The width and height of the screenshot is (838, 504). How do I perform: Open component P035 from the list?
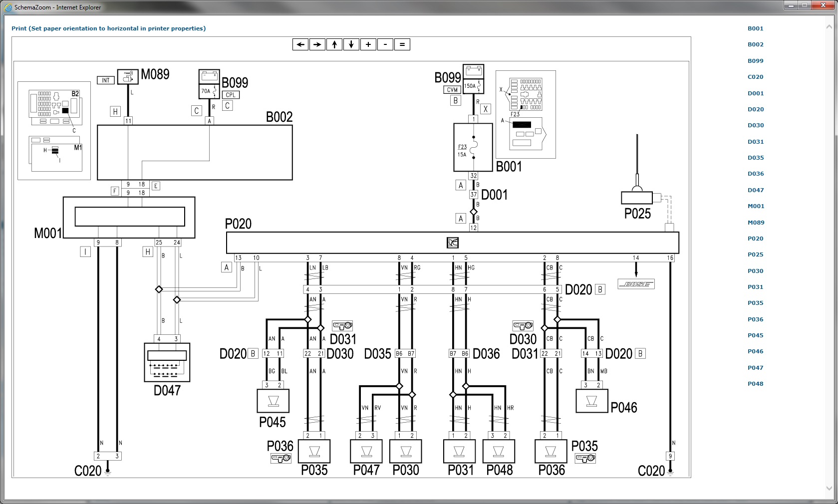tap(755, 303)
